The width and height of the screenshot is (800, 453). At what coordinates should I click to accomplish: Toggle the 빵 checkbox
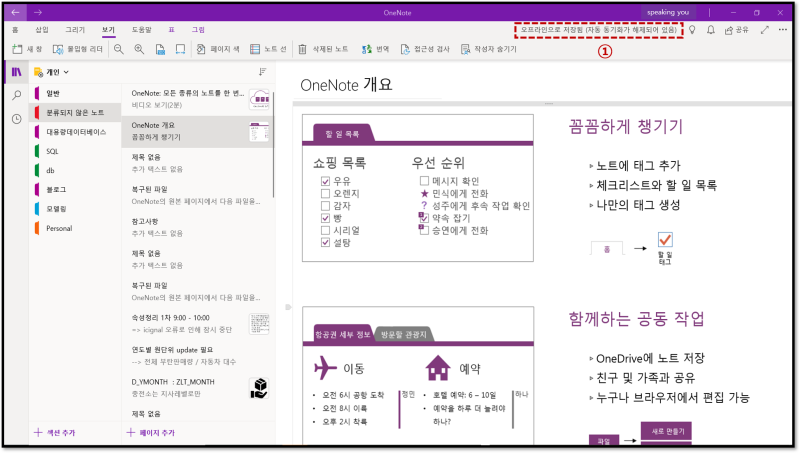[x=325, y=218]
